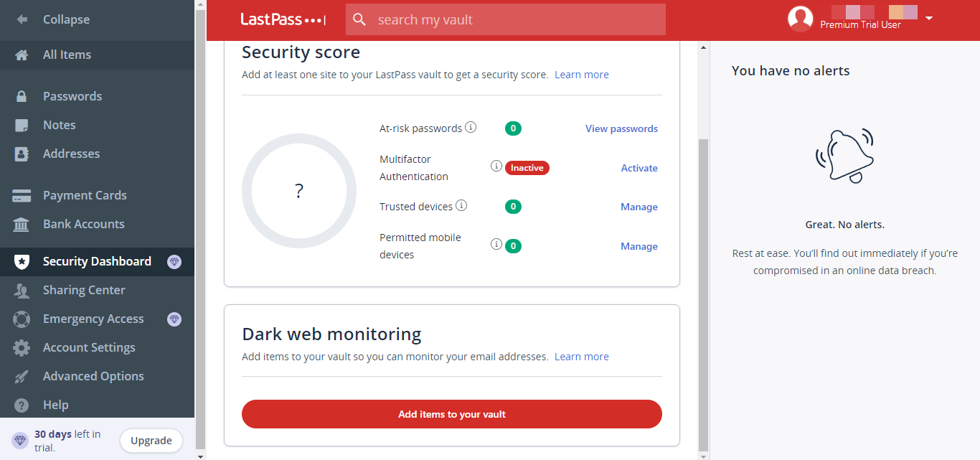980x460 pixels.
Task: Click the Emergency Access lifebuoy icon
Action: coord(22,319)
